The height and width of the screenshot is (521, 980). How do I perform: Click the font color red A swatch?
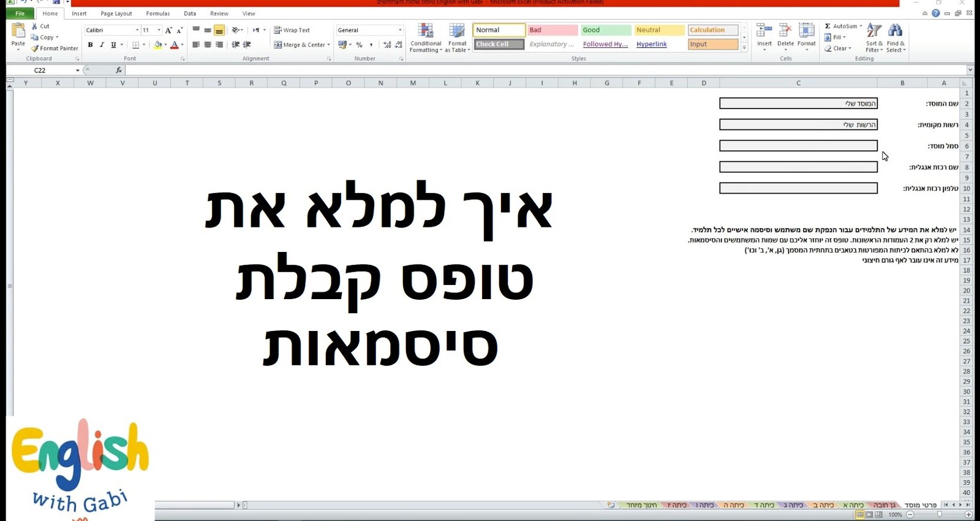pos(175,45)
